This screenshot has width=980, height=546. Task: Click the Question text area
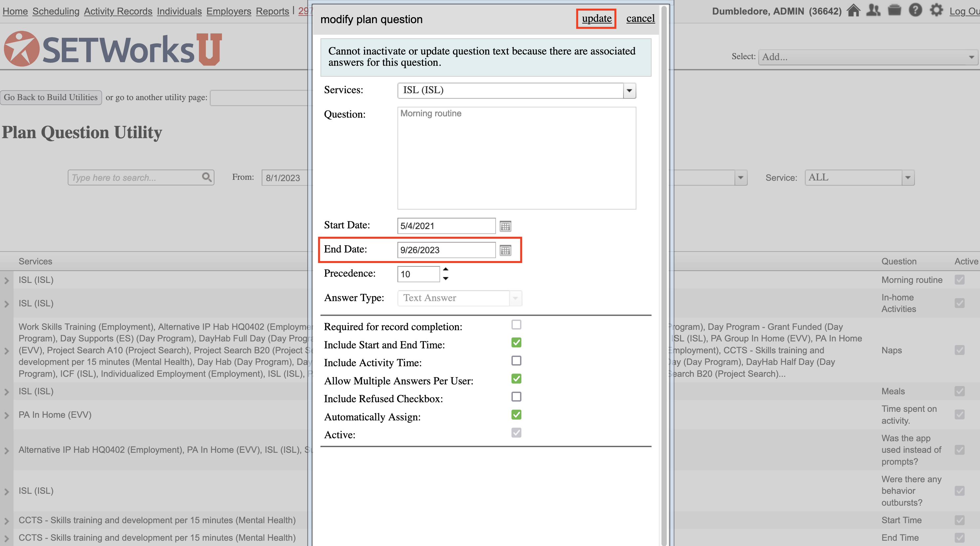pyautogui.click(x=517, y=158)
